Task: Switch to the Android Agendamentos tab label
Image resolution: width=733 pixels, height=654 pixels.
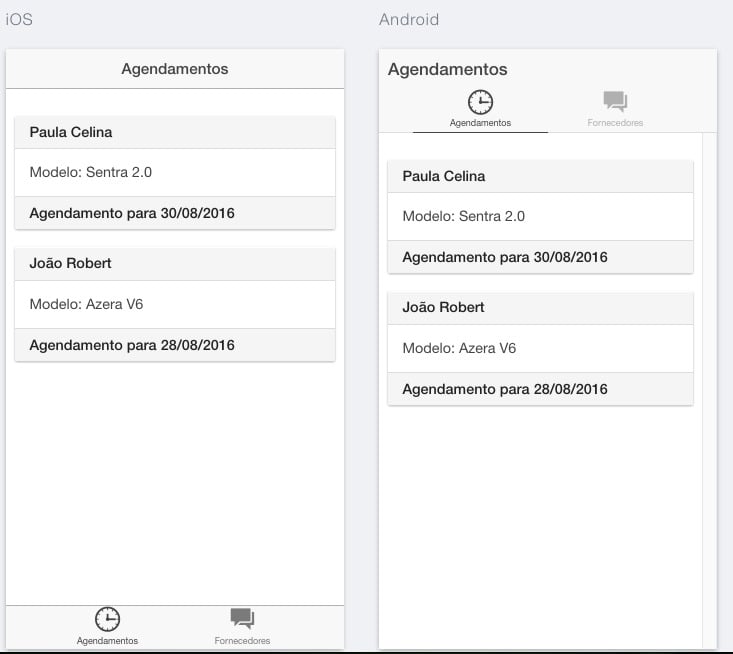Action: click(x=480, y=123)
